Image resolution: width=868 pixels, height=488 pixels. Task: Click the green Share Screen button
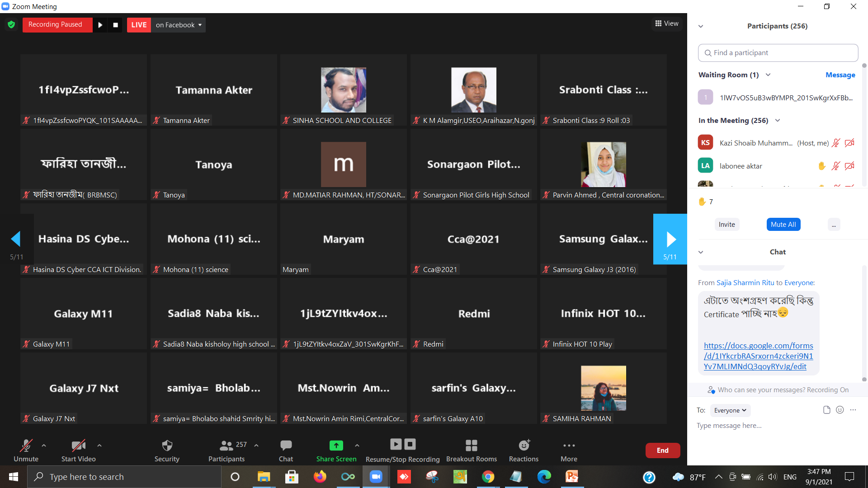pyautogui.click(x=336, y=450)
